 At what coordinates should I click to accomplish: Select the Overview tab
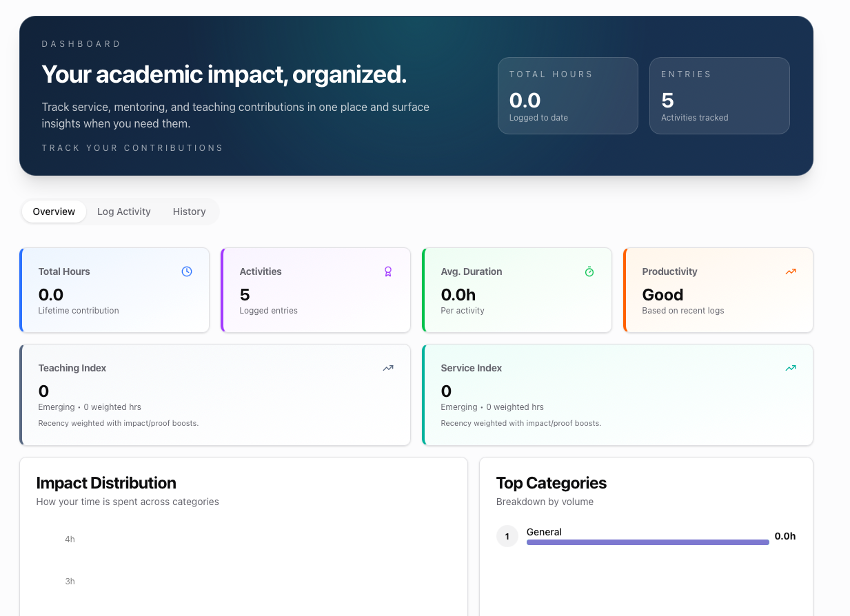[54, 212]
